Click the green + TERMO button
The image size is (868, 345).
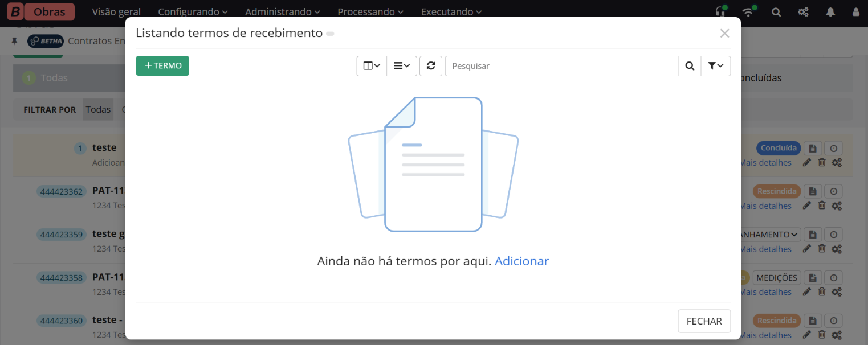tap(162, 65)
